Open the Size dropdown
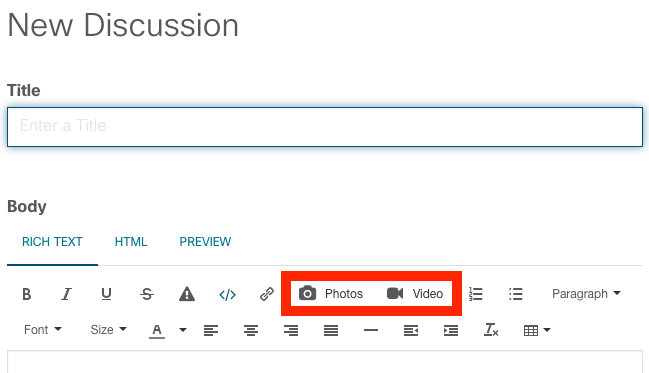 coord(108,330)
